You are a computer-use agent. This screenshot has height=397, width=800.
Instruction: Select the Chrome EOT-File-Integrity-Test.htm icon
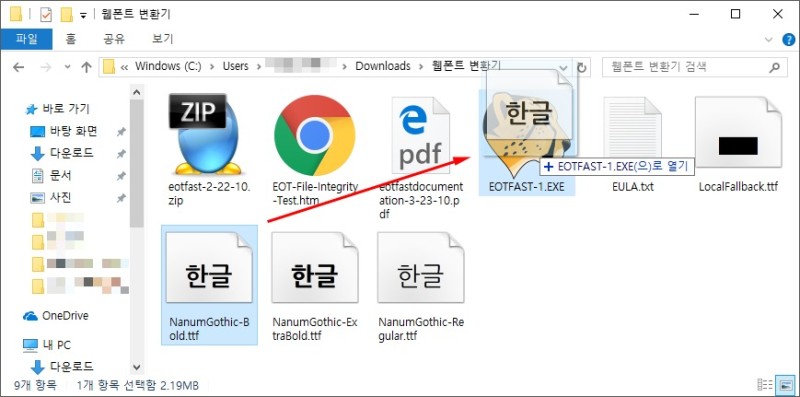tap(314, 136)
